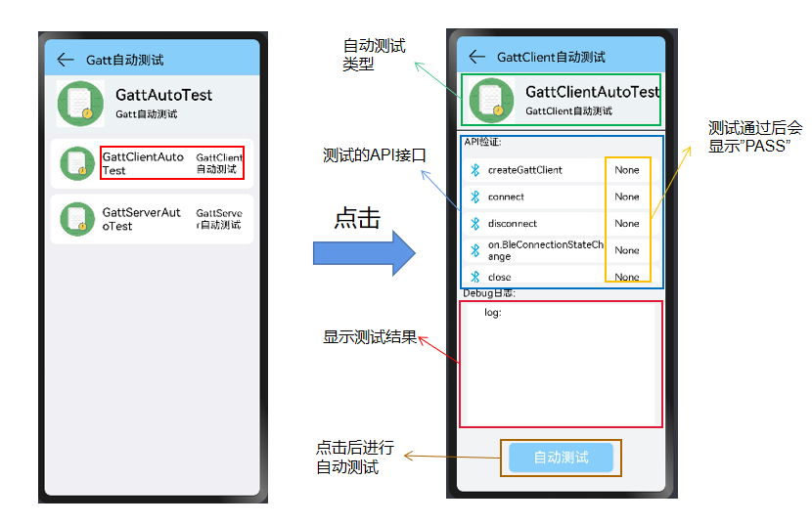Screen dimensions: 812x525
Task: Click the None status for connect
Action: 627,197
